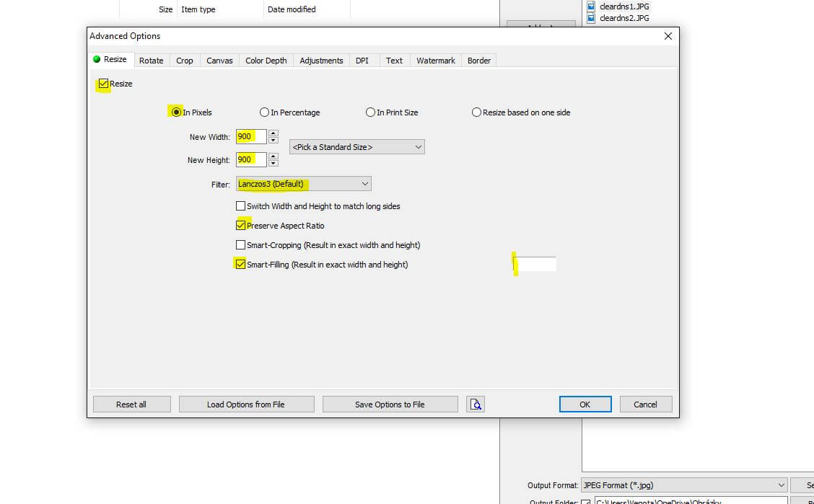Expand the Filter Lanczos3 dropdown
The width and height of the screenshot is (814, 504).
click(x=304, y=184)
